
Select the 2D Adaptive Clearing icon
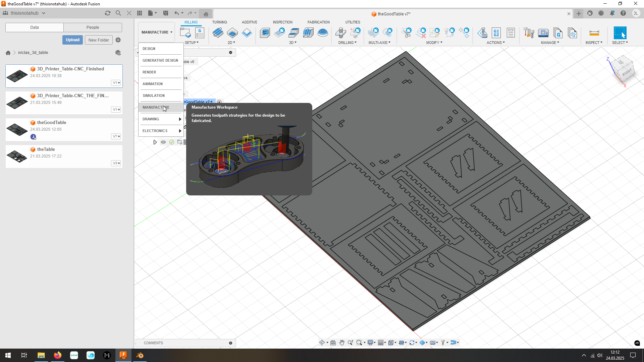tap(218, 33)
